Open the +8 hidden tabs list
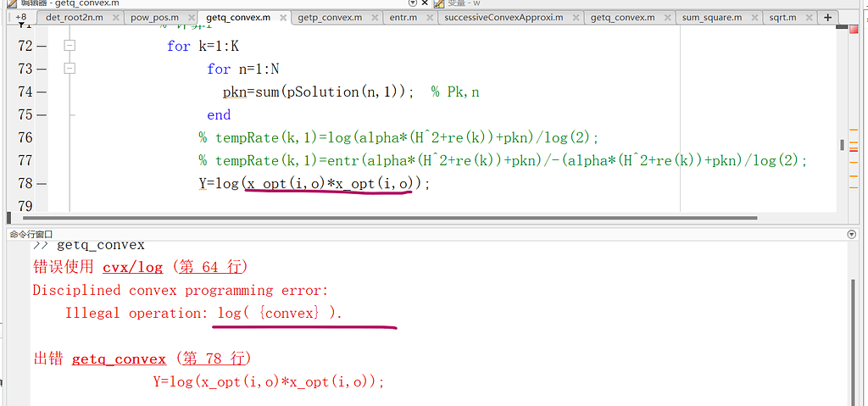The image size is (868, 406). pos(21,17)
